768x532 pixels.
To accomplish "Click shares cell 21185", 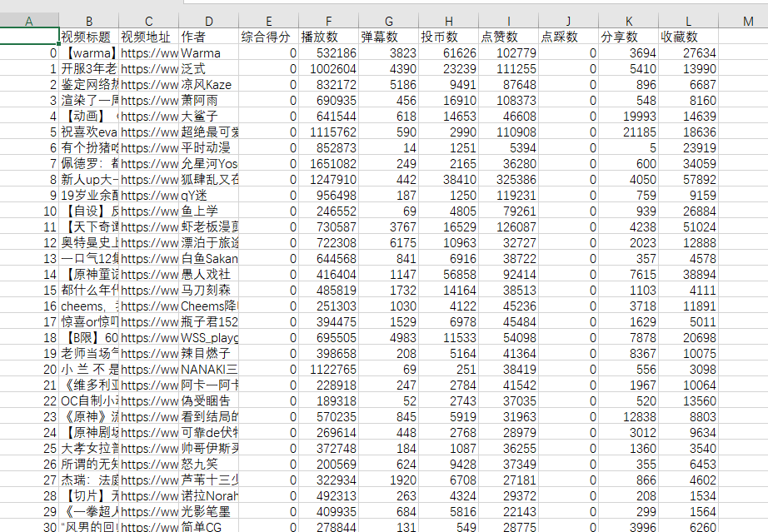I will 628,132.
